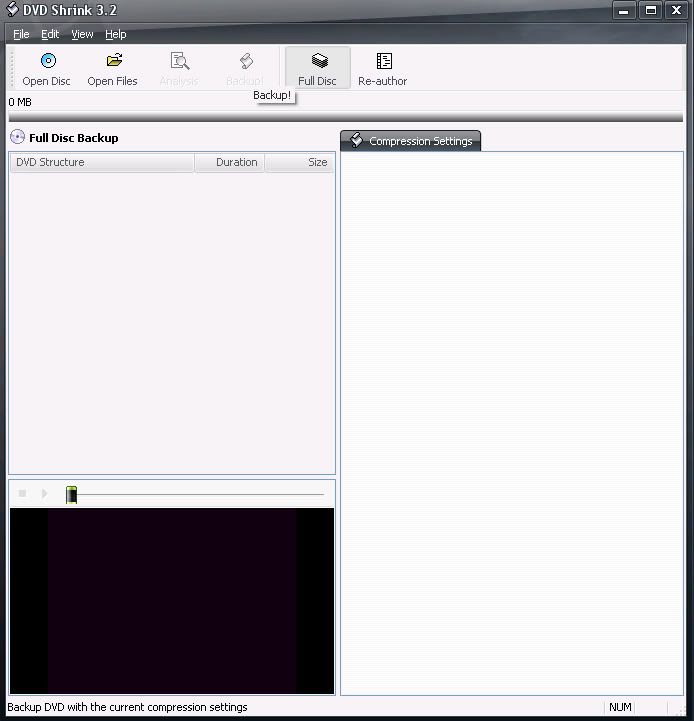Click the video preview area
694x721 pixels.
172,601
